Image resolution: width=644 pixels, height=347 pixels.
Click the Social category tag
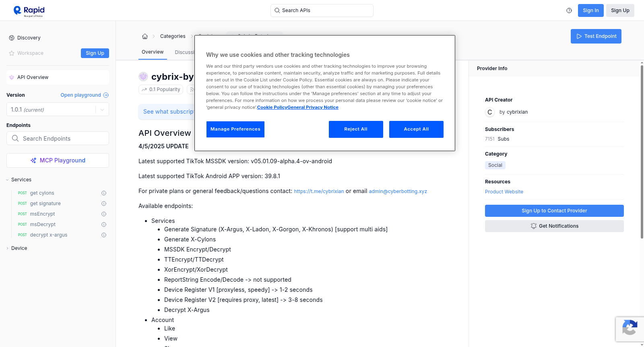click(x=495, y=165)
